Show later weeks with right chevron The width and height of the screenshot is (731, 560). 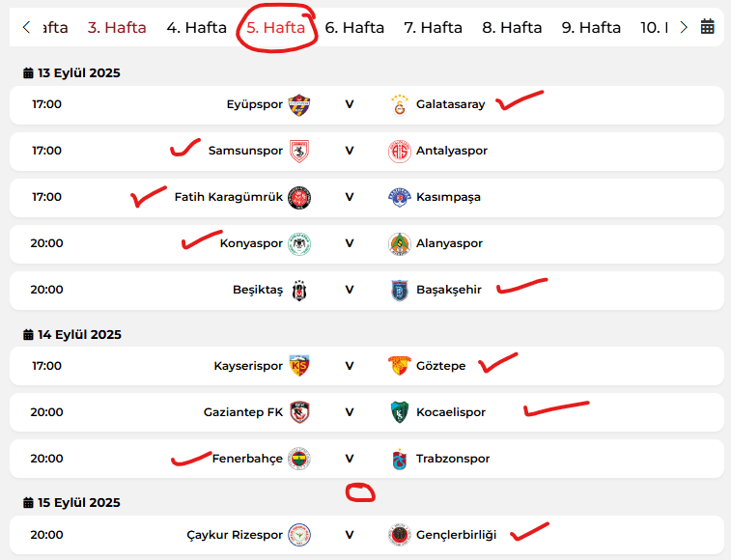point(684,27)
